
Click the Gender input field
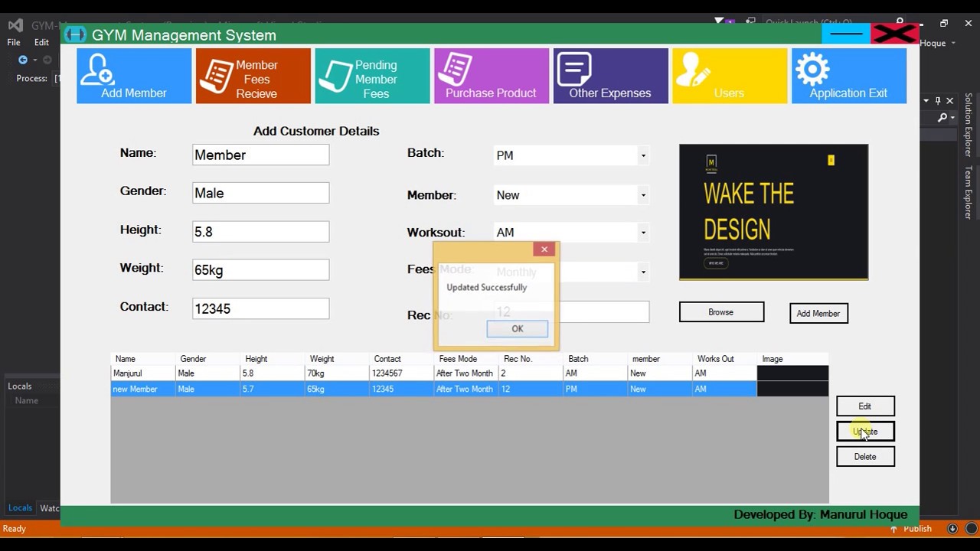coord(261,193)
